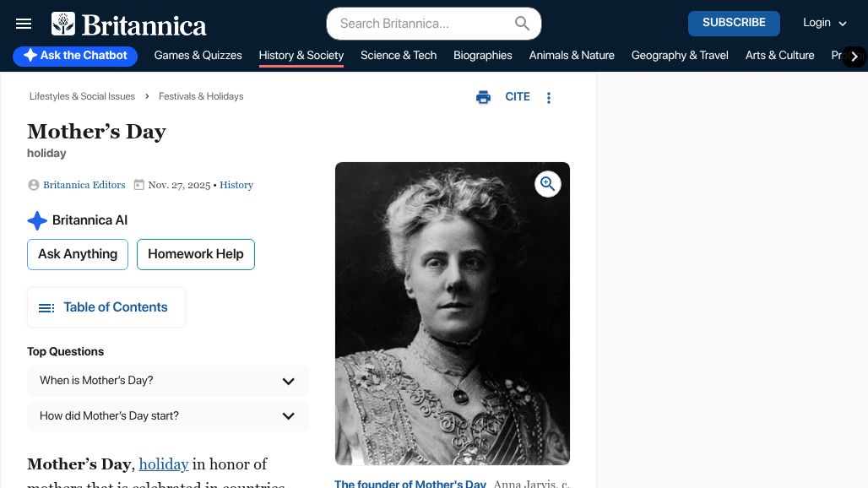Open the three-dot more options menu
868x488 pixels.
[549, 98]
